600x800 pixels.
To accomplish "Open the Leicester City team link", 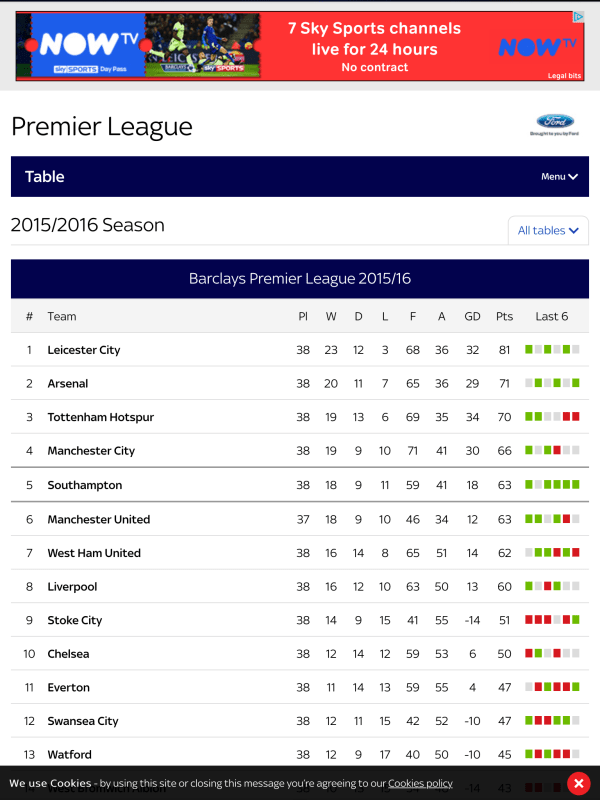I will 84,350.
